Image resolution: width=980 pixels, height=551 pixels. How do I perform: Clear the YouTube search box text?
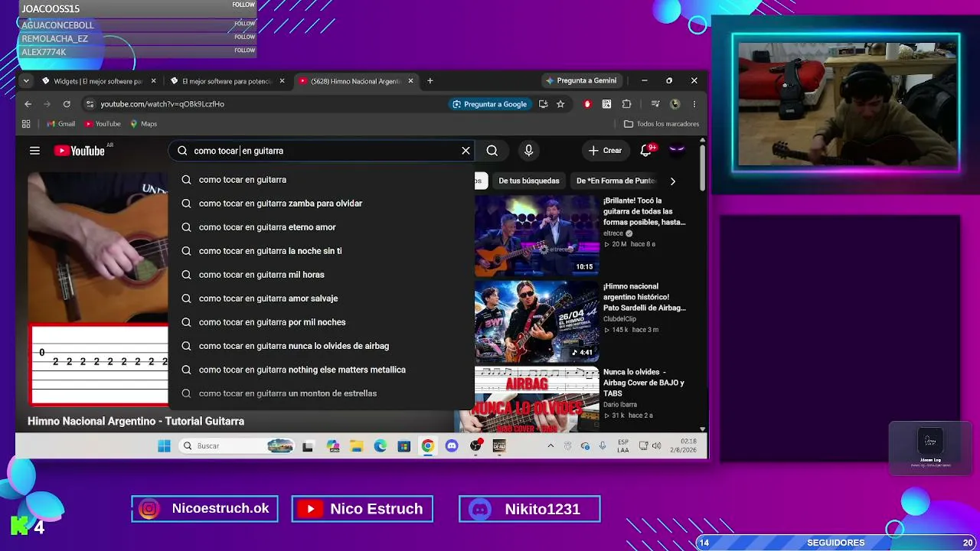point(465,151)
